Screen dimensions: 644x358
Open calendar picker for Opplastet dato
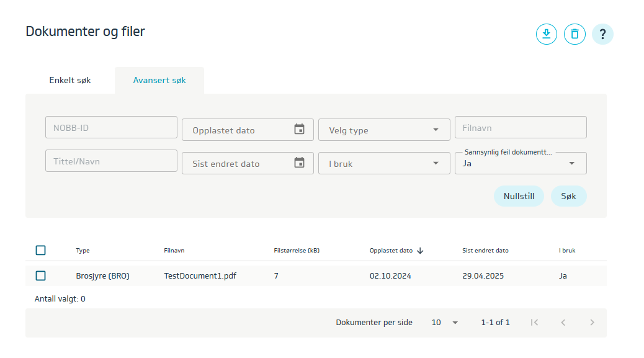pyautogui.click(x=299, y=130)
